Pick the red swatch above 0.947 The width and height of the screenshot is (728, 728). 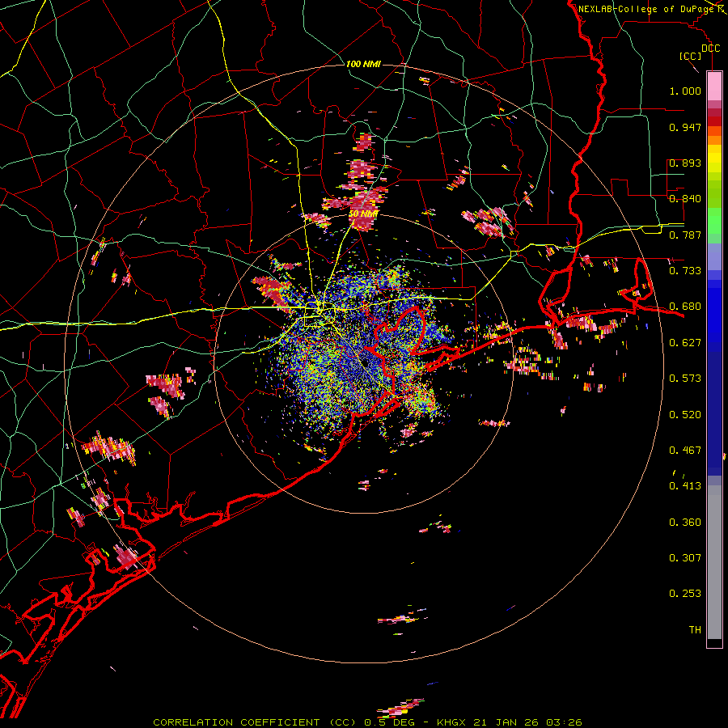[714, 121]
